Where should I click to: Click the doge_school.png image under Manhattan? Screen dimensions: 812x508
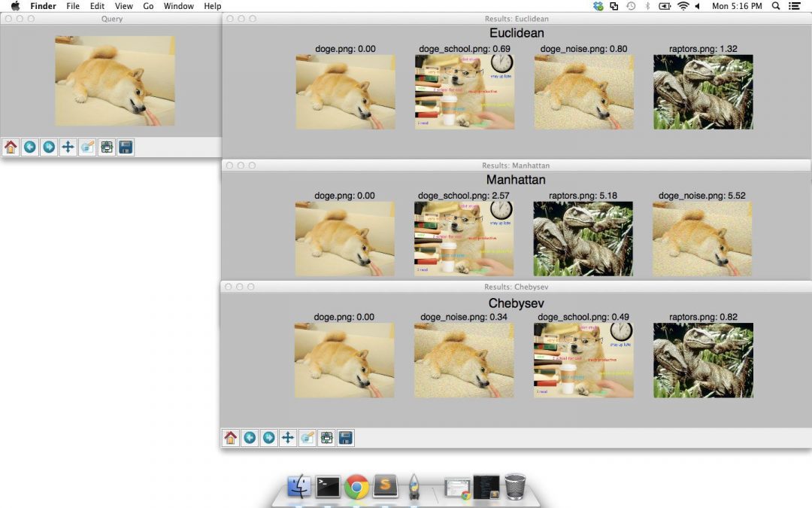point(464,239)
